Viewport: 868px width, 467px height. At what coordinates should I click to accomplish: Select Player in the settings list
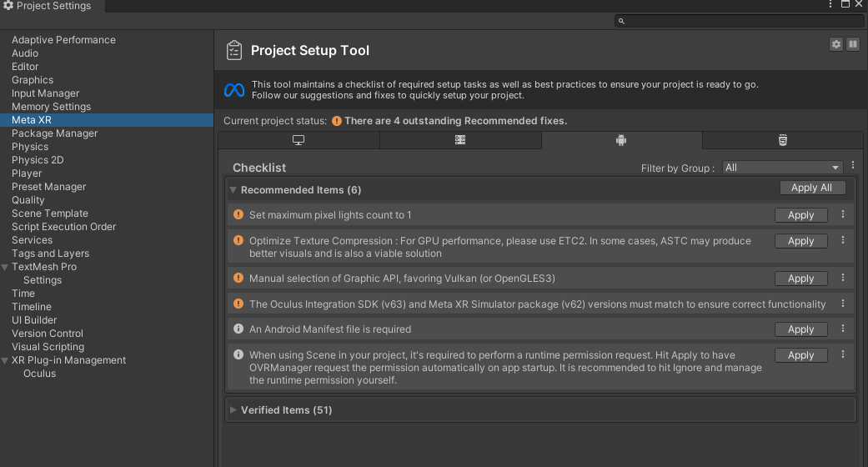pos(27,173)
